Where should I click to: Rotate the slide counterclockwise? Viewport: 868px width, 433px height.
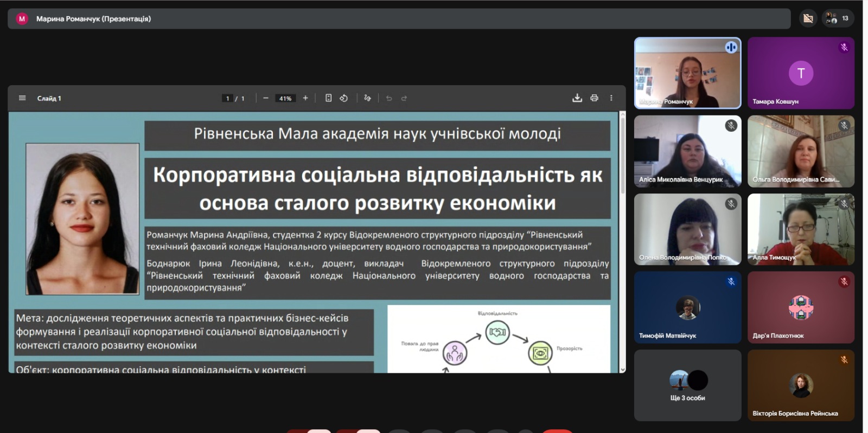point(344,98)
